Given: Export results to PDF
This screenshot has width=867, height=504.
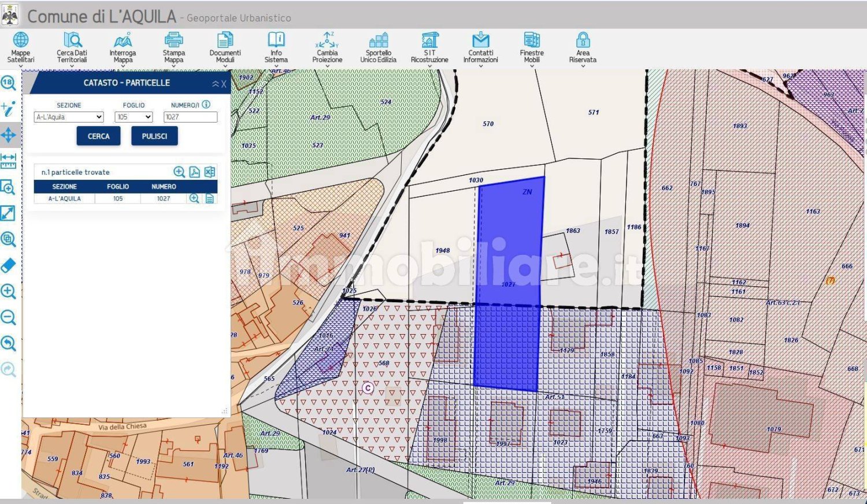Looking at the screenshot, I should 194,172.
